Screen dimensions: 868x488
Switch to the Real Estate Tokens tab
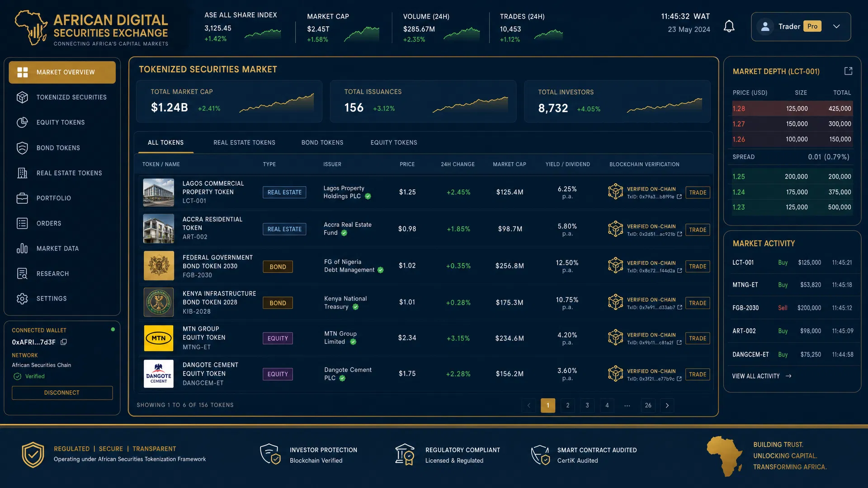[244, 142]
